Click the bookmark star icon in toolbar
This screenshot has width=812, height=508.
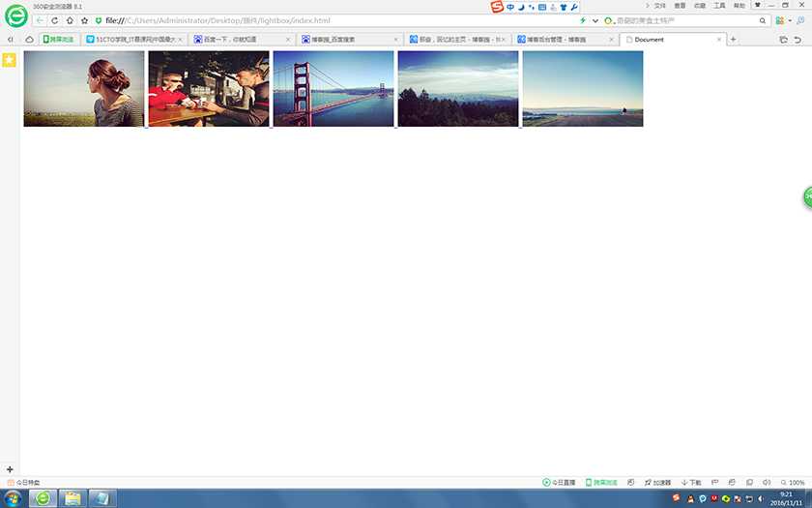(x=84, y=20)
